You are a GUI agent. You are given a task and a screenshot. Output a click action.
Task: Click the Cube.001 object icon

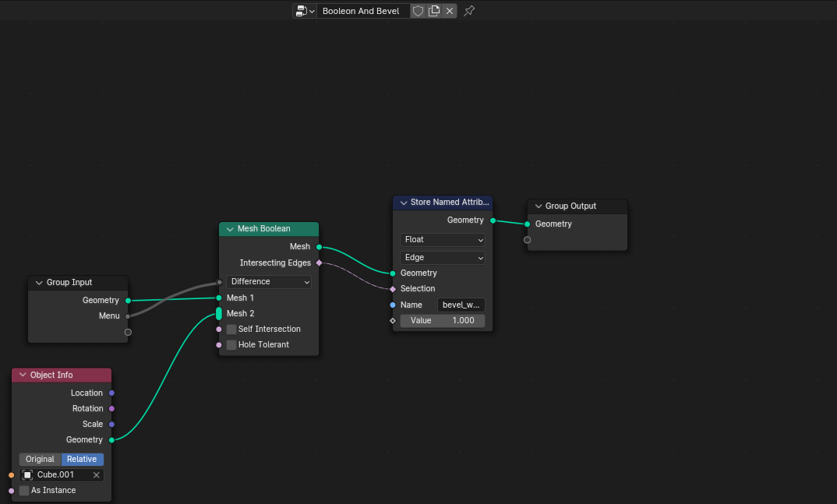point(28,474)
